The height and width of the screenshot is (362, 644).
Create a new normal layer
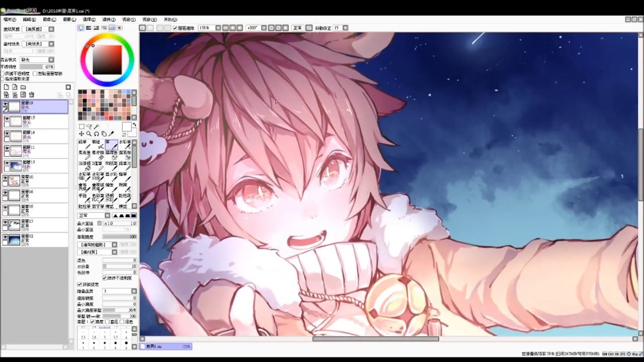pos(7,87)
